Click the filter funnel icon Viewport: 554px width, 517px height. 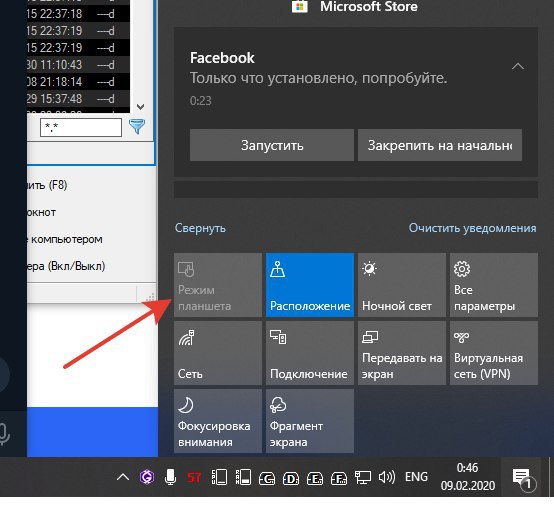[x=137, y=127]
